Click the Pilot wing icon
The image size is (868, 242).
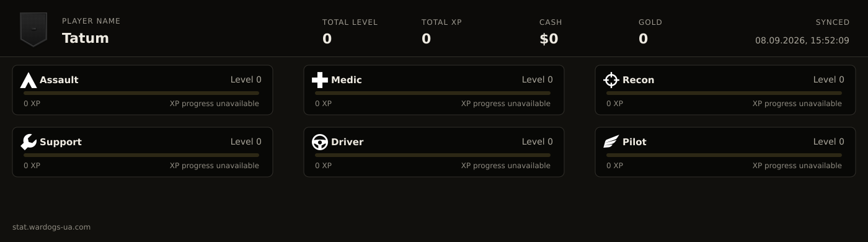(x=611, y=142)
